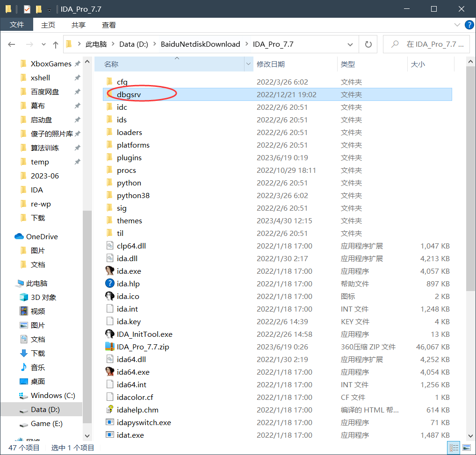Click the 音乐 music note icon

(x=24, y=367)
